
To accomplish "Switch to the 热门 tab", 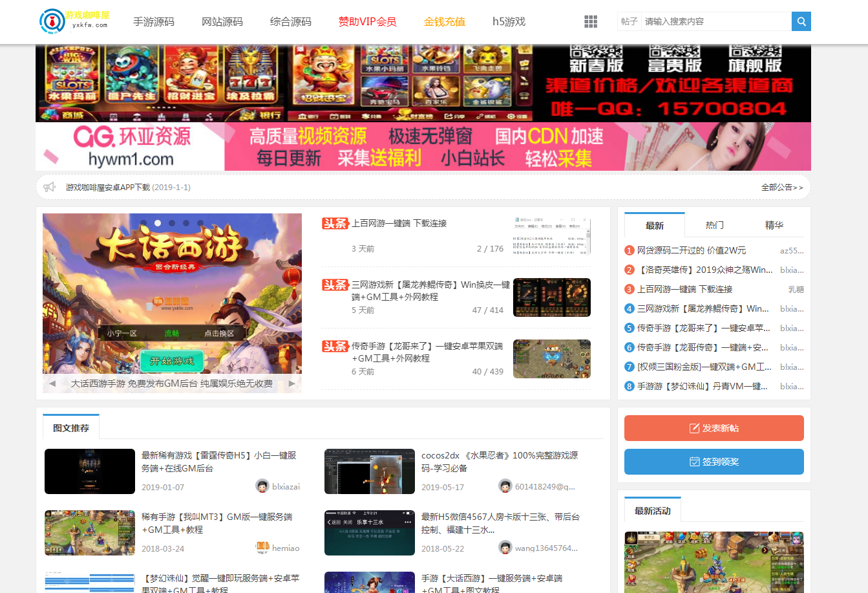I will point(714,225).
